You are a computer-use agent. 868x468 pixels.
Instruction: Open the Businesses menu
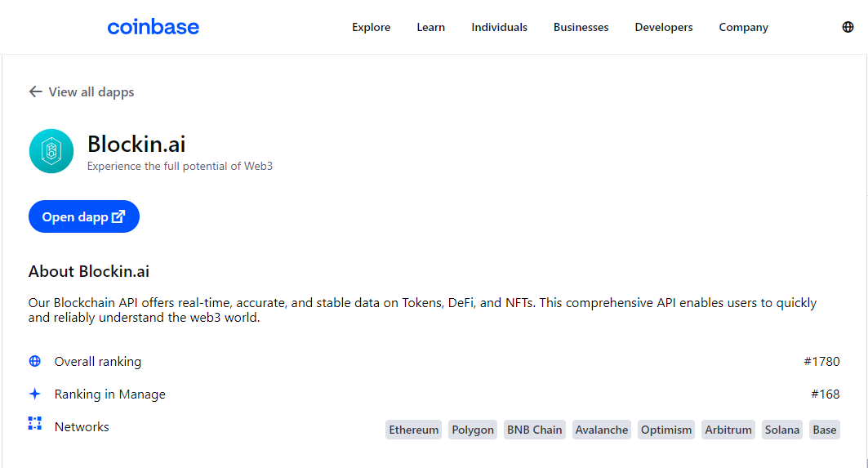[581, 27]
